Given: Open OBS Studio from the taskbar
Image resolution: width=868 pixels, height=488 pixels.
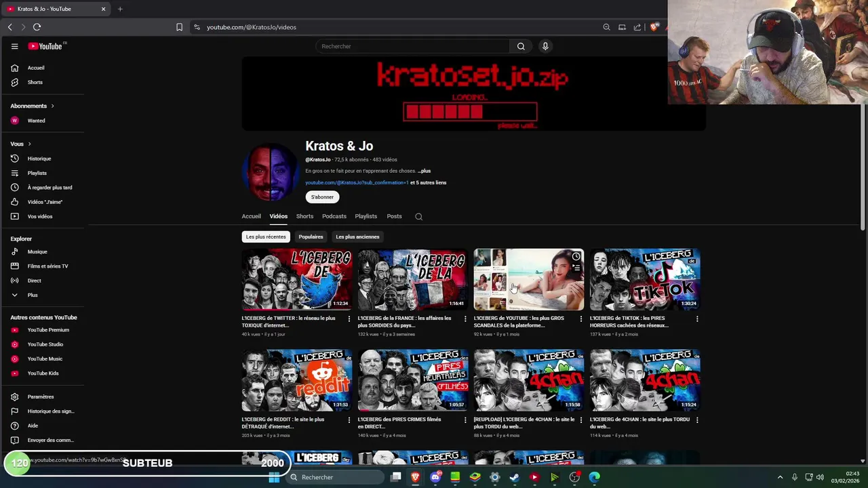Looking at the screenshot, I should pos(574,477).
